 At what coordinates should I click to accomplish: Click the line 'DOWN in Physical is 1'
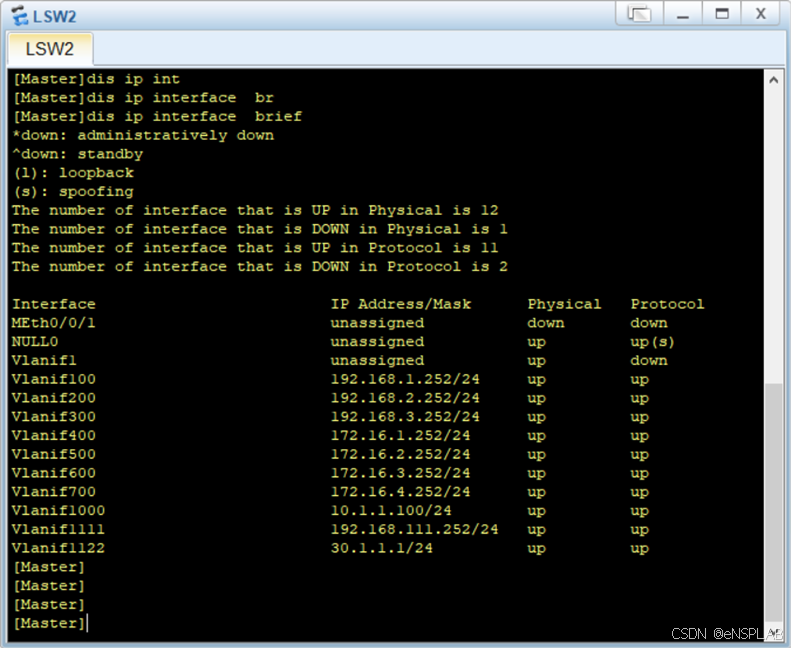[x=260, y=229]
